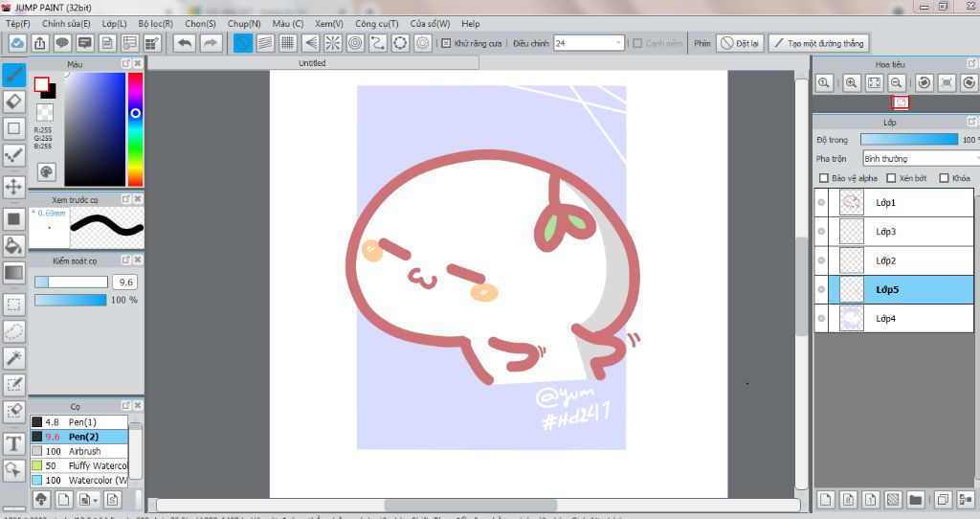Select the Dot/line brush tool
The height and width of the screenshot is (519, 980).
click(x=13, y=154)
